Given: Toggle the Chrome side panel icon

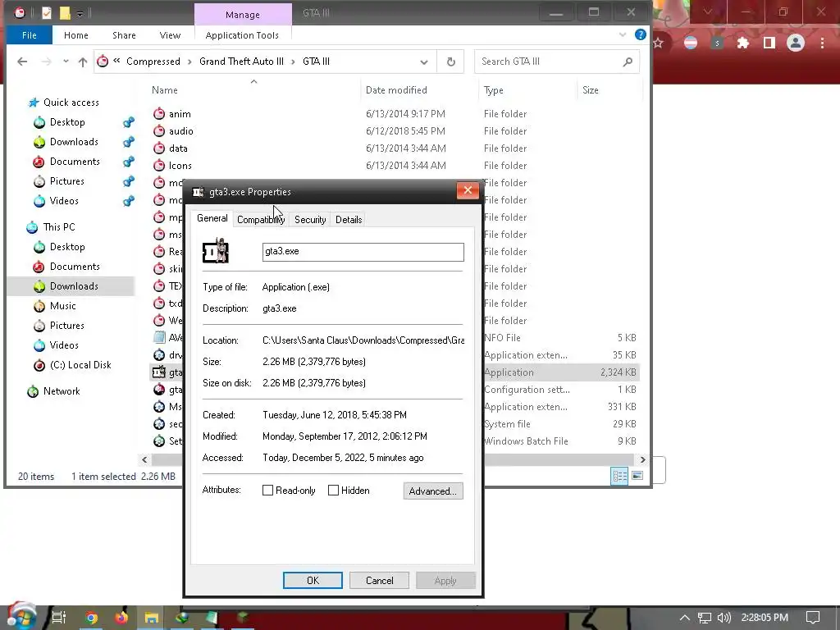Looking at the screenshot, I should [769, 43].
